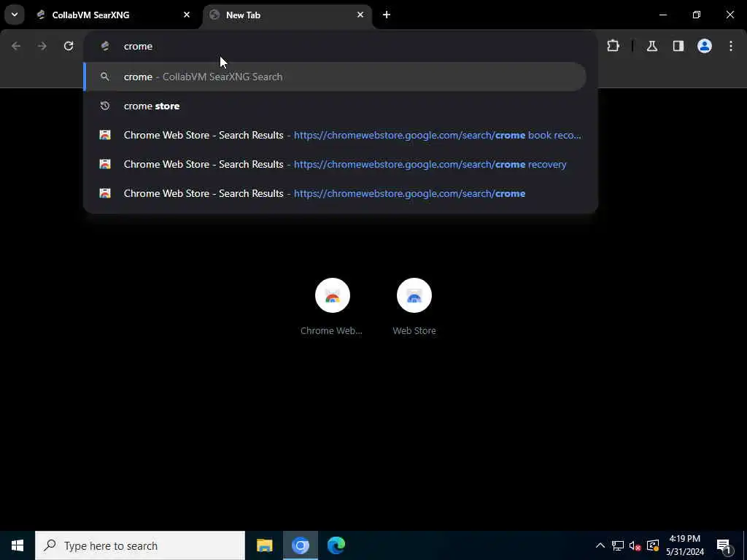Close the New Tab tab
Screen dimensions: 747x560
[x=360, y=15]
